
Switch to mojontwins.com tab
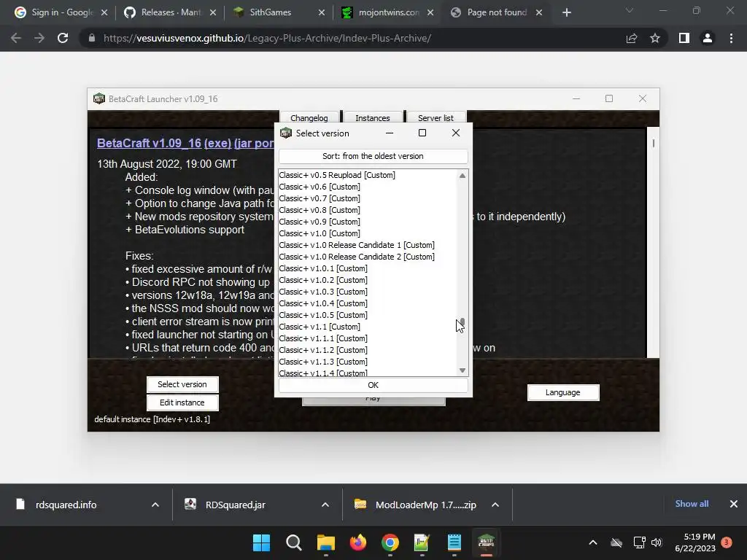point(387,12)
